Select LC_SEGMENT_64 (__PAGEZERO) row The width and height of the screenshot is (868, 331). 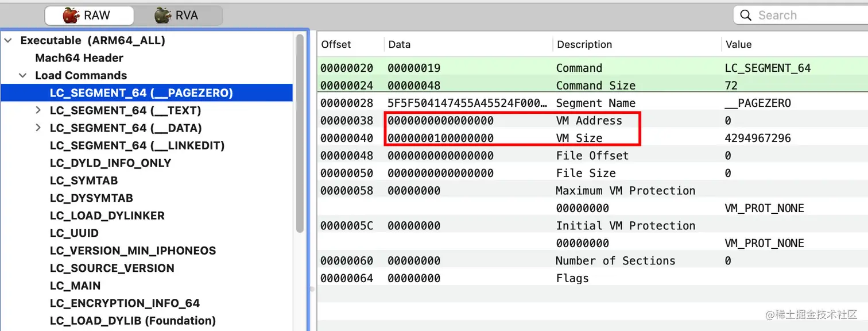point(146,93)
